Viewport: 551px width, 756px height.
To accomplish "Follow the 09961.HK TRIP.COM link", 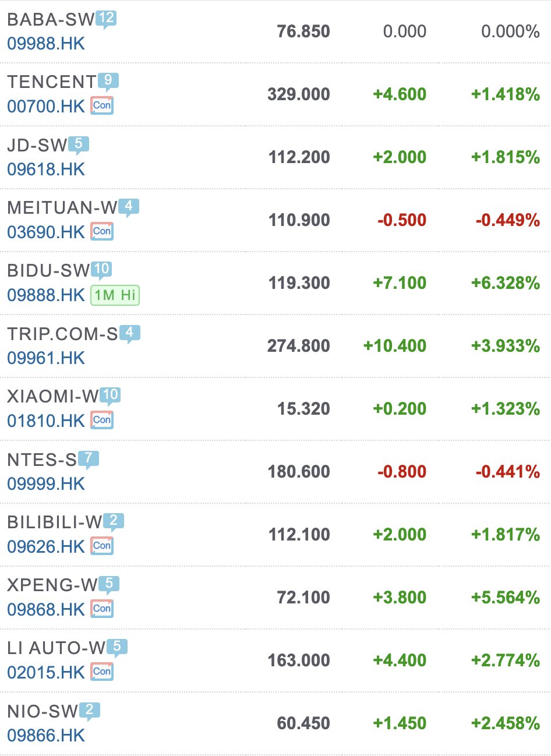I will [x=46, y=358].
